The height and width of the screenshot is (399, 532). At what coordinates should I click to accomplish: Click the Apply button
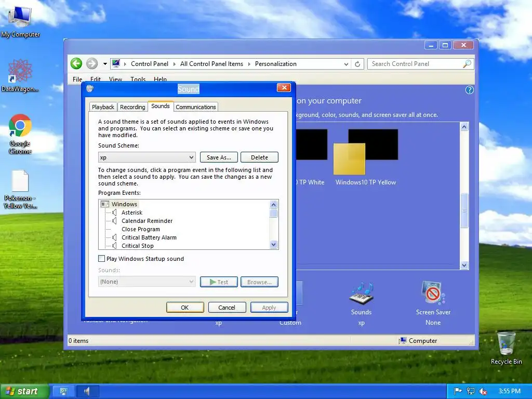click(269, 308)
